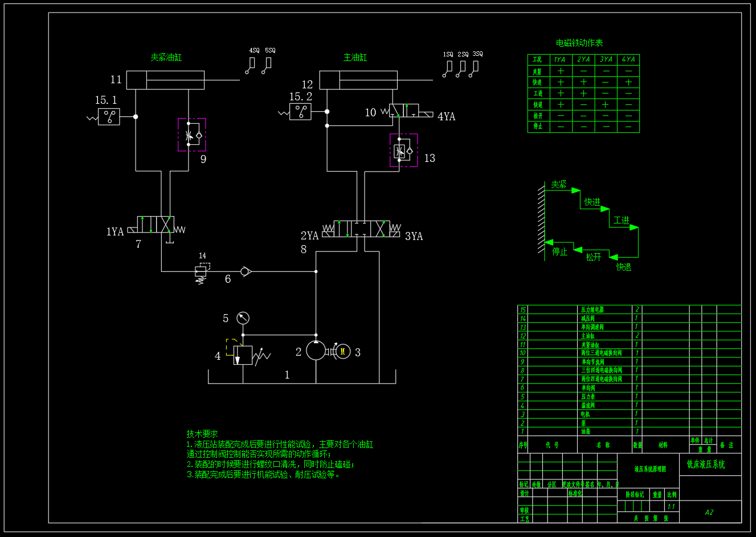
Task: Select 快退 label in the cycle diagram
Action: (624, 267)
